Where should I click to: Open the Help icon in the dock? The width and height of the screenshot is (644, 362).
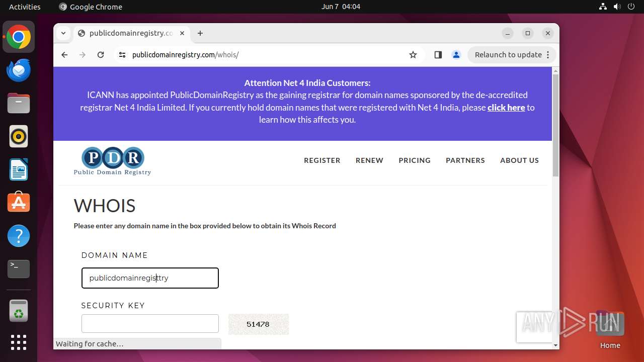click(x=19, y=236)
